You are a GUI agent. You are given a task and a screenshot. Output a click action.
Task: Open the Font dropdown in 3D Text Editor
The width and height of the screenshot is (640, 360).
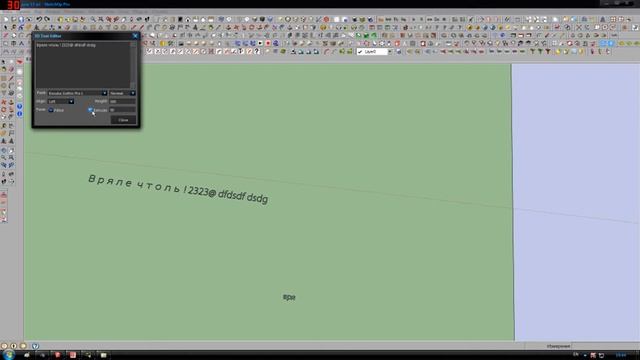click(78, 93)
